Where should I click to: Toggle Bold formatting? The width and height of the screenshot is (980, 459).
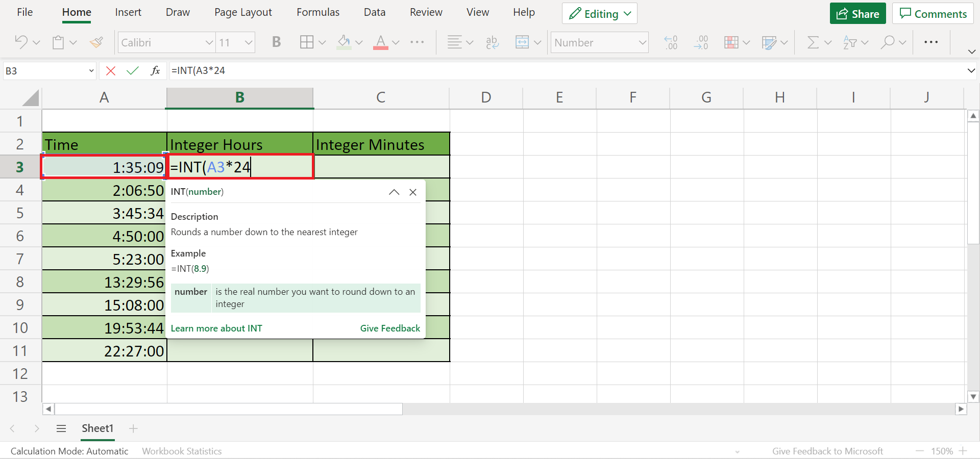[x=276, y=42]
